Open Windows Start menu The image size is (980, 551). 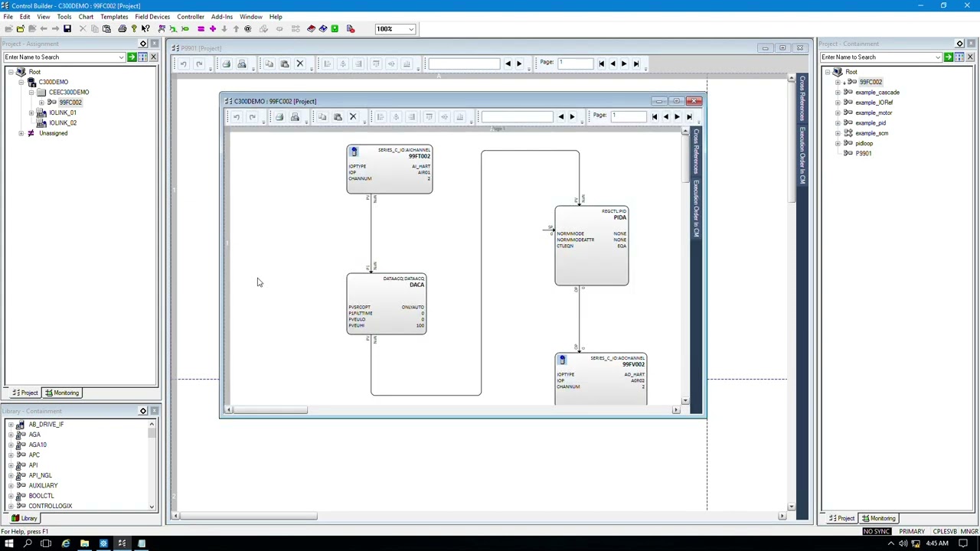tap(9, 543)
